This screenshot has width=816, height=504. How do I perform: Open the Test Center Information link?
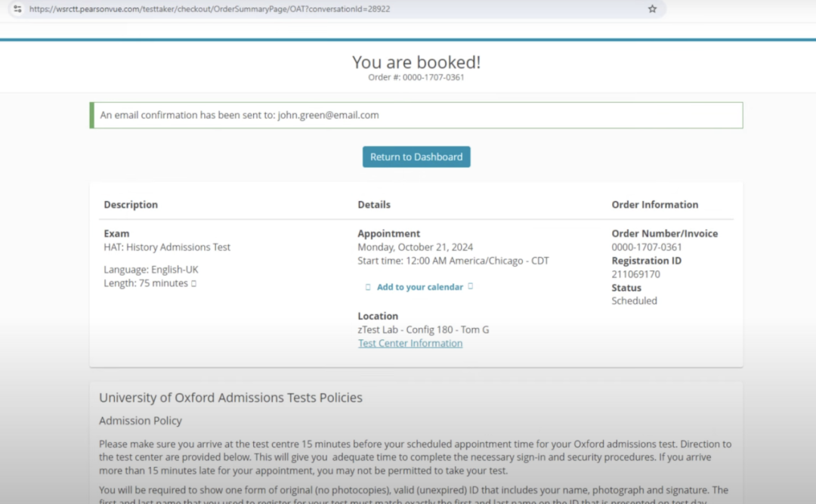410,343
